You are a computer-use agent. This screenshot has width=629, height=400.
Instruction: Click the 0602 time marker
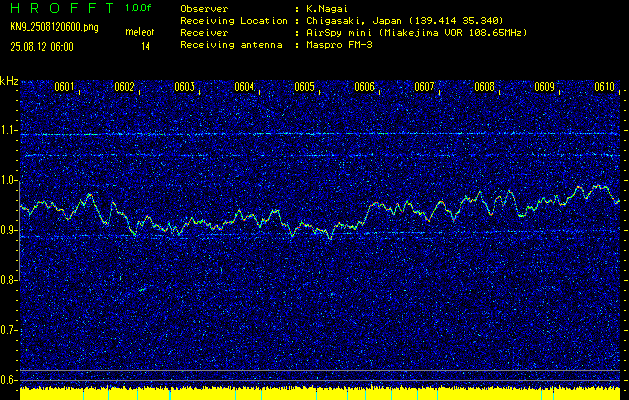pos(124,87)
